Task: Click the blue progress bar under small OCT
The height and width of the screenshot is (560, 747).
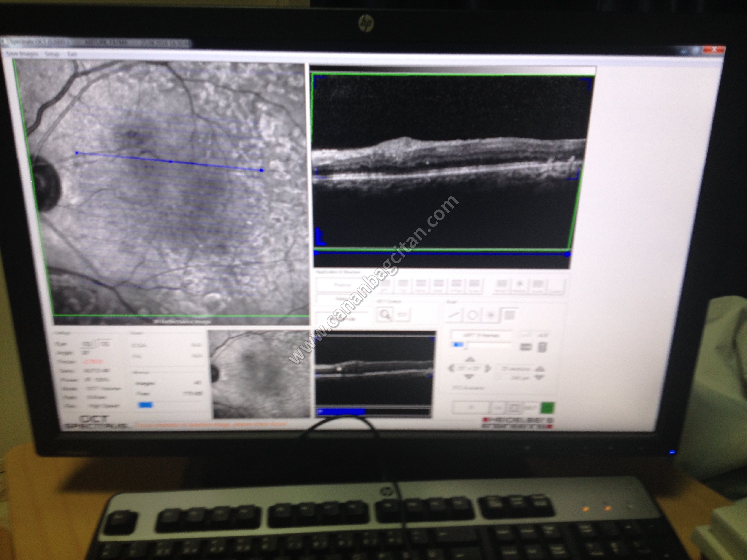Action: [x=341, y=412]
